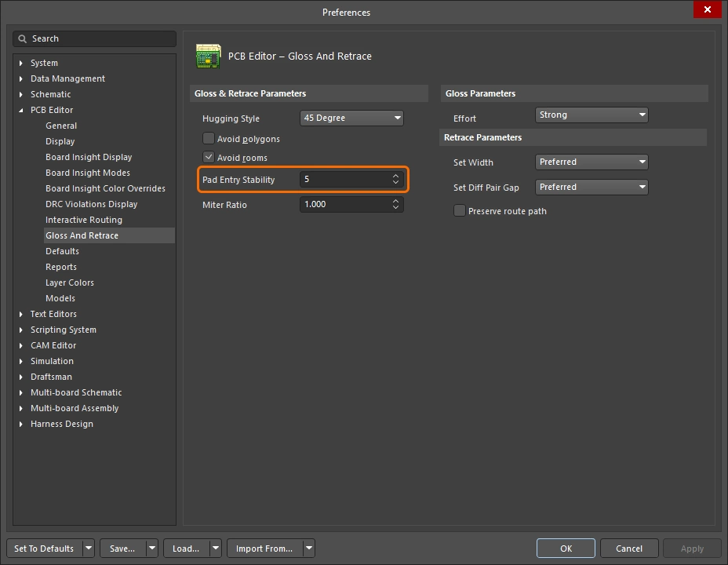This screenshot has height=565, width=728.
Task: Click the PCB Editor page icon in header
Action: pyautogui.click(x=209, y=56)
